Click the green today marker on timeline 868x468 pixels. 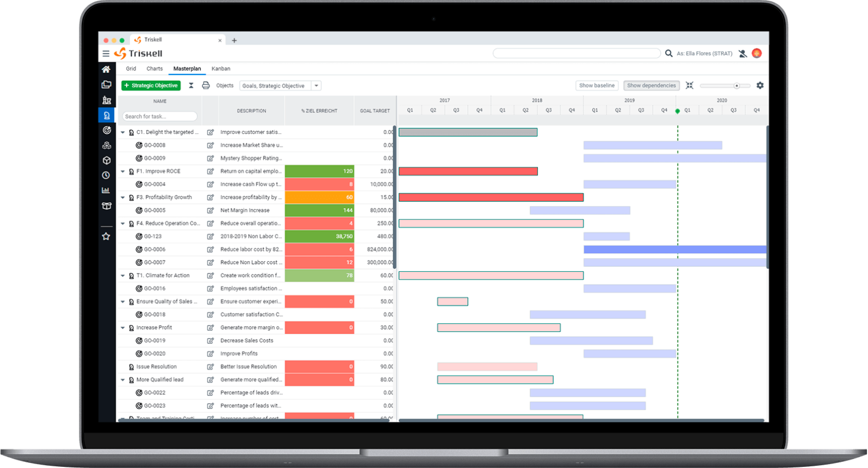678,111
